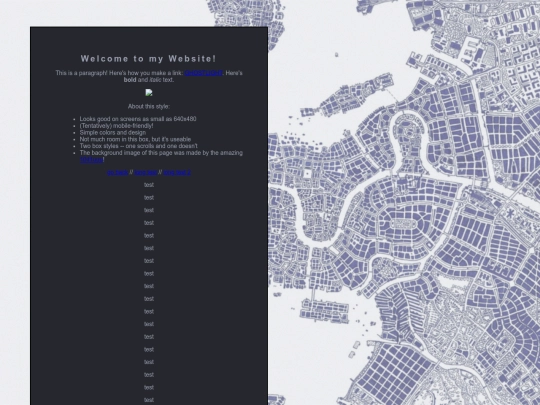This screenshot has height=405, width=540.
Task: Click the "Welcome to my Website!" heading
Action: [x=149, y=59]
